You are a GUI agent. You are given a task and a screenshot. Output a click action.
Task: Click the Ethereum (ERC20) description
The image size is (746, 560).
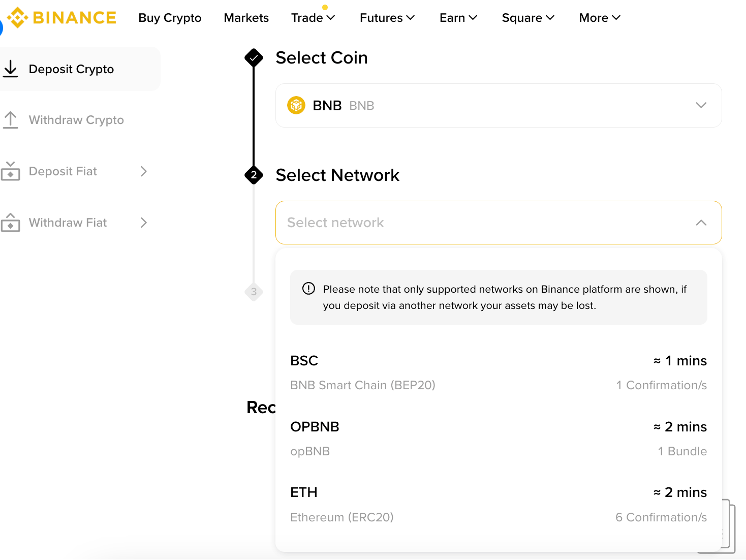342,517
